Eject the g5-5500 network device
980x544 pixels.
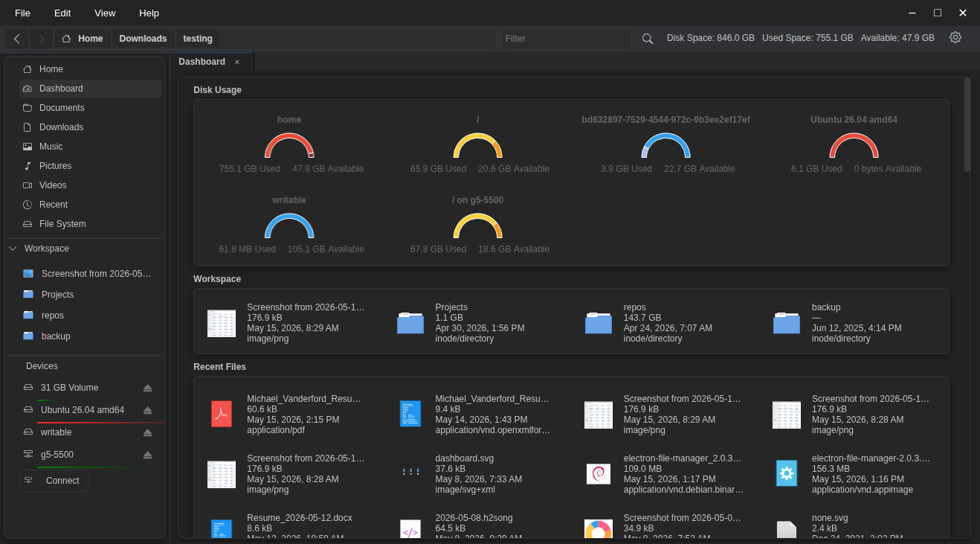click(x=147, y=455)
